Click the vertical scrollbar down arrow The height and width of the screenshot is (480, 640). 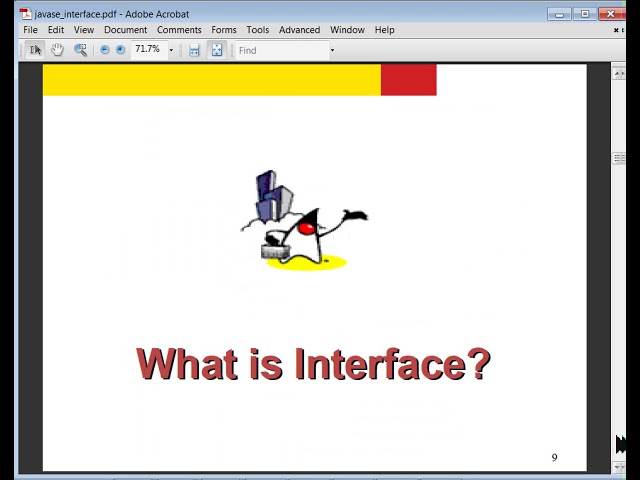click(619, 467)
